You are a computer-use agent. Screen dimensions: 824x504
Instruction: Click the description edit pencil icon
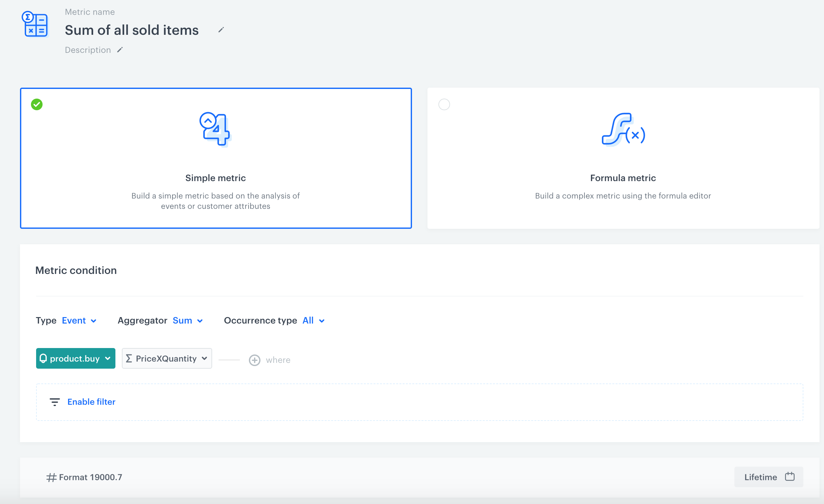[120, 50]
